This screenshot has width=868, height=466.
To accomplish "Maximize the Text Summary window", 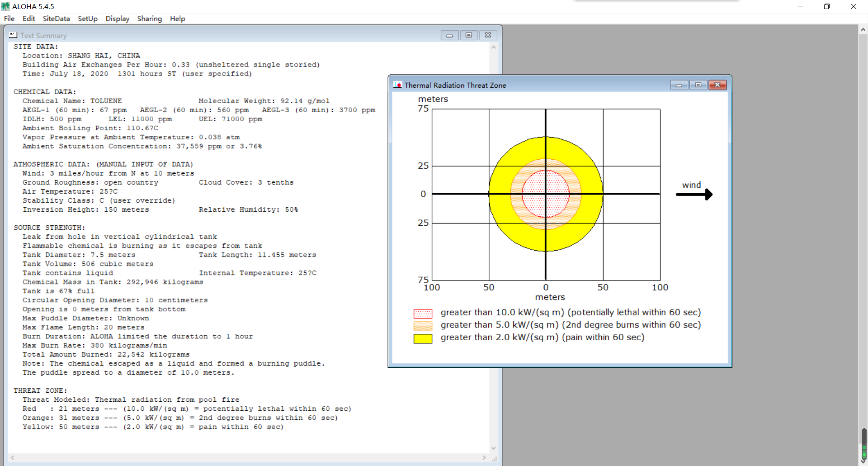I will [x=469, y=35].
